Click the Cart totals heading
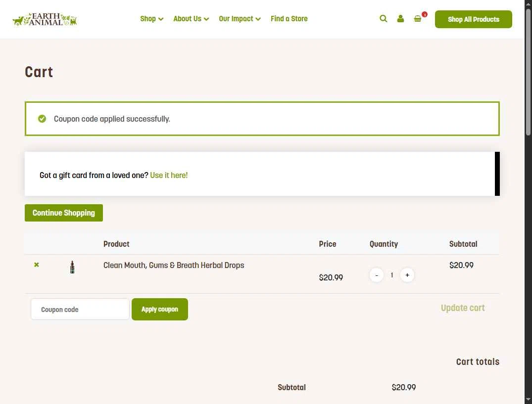The image size is (532, 404). coord(478,361)
